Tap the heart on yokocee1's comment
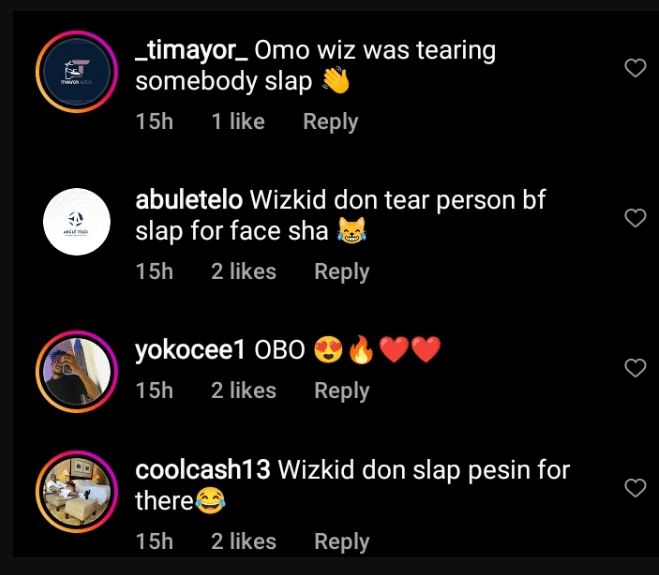Screen dimensions: 659x575 click(635, 368)
